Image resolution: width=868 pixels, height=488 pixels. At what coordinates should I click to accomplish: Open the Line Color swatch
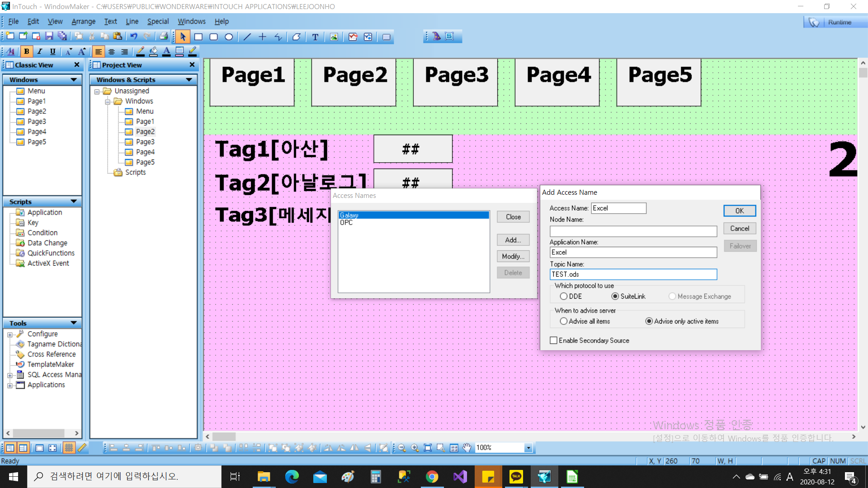click(x=141, y=52)
